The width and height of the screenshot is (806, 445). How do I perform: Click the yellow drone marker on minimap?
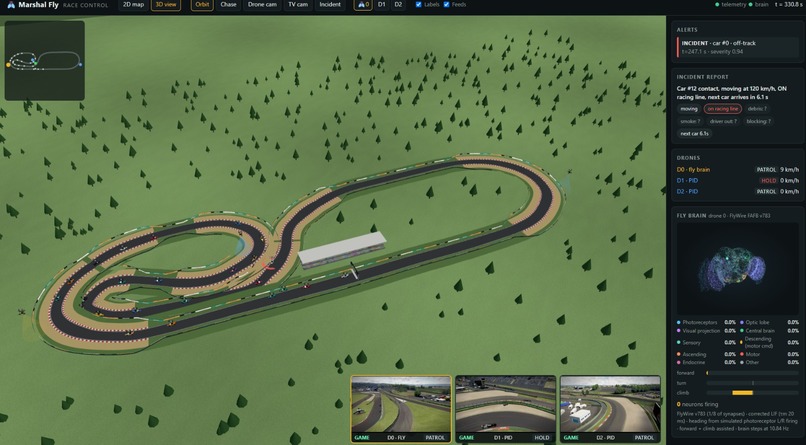click(8, 65)
